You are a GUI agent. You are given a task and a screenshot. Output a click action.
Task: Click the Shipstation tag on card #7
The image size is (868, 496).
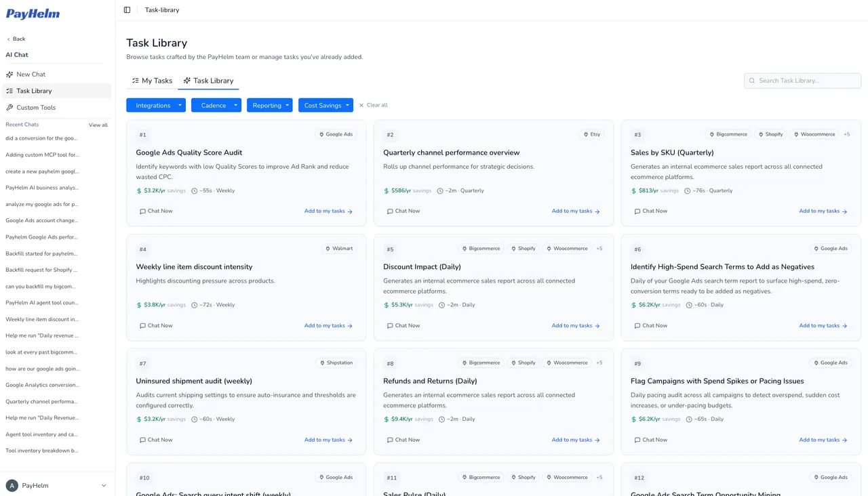click(x=336, y=363)
